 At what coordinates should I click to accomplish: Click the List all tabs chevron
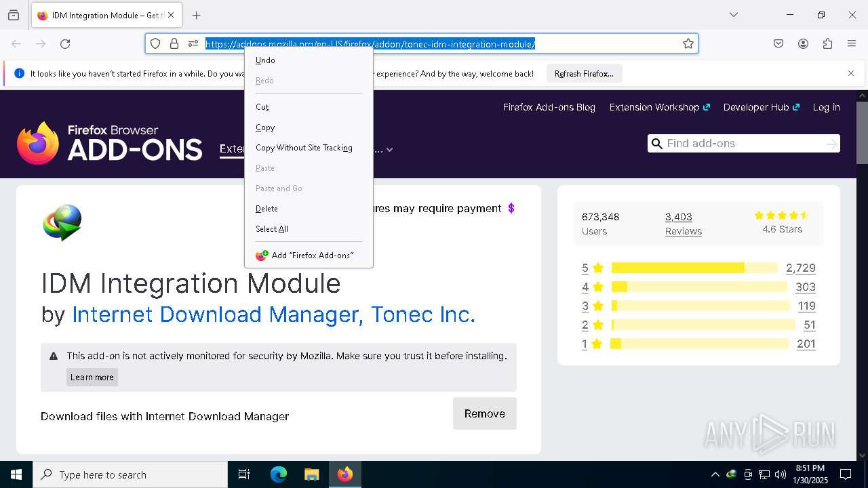733,15
